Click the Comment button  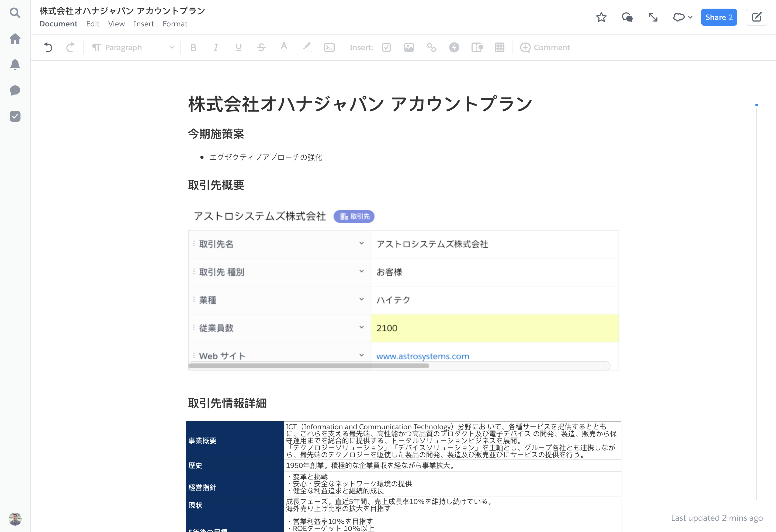[545, 47]
